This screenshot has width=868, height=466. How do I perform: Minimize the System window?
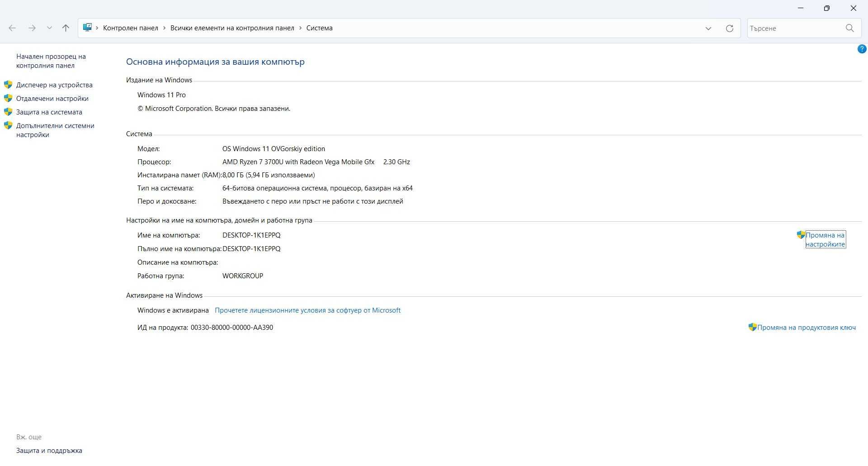click(x=801, y=8)
